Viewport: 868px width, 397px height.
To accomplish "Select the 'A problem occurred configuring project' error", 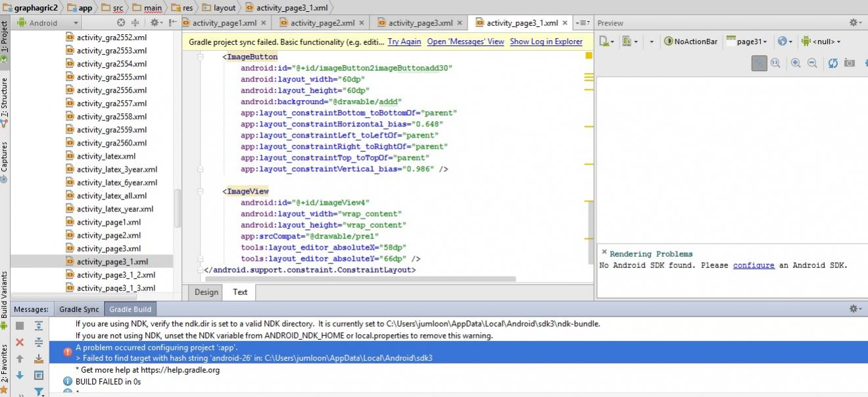I will (458, 352).
